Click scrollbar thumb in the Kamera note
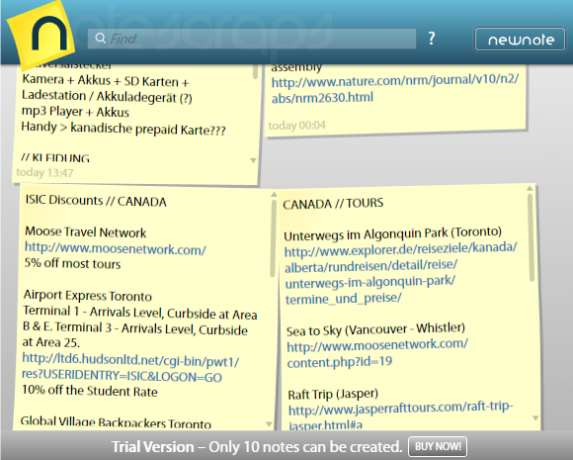The image size is (573, 460). (x=255, y=71)
